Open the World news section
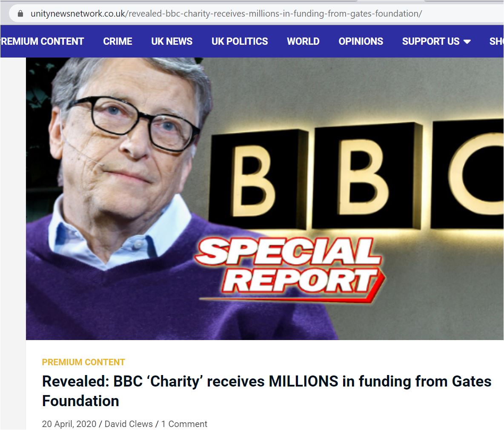This screenshot has height=430, width=504. [303, 41]
